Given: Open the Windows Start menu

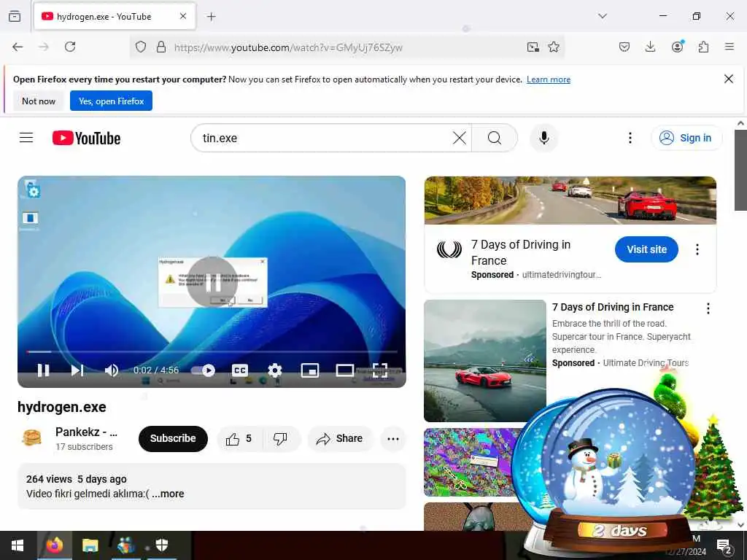Looking at the screenshot, I should 18,545.
